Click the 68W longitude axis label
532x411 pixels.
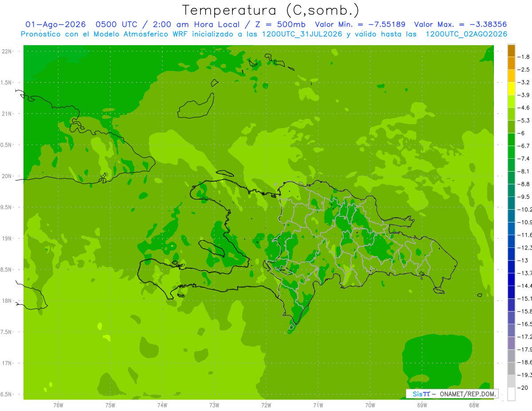(474, 405)
